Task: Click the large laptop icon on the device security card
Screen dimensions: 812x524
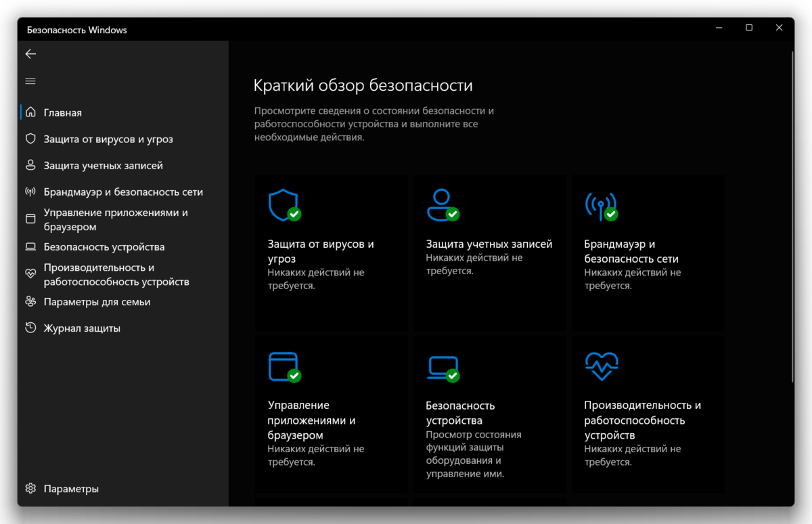Action: click(443, 368)
